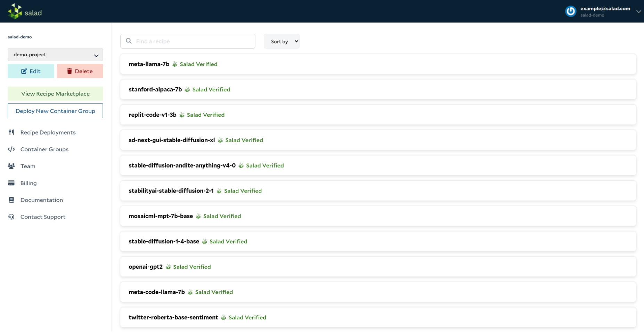Open the Sort by dropdown
Image resolution: width=644 pixels, height=333 pixels.
(282, 41)
